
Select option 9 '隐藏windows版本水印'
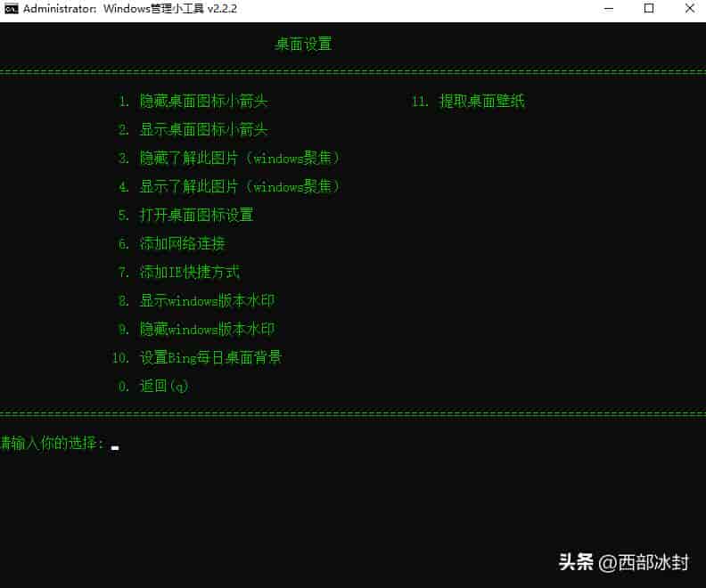[x=196, y=329]
